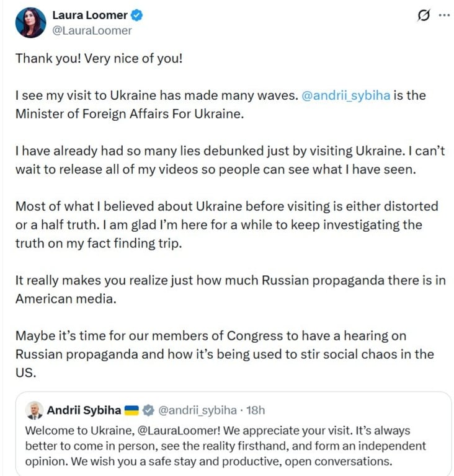Open the three-dot more options menu

tap(444, 15)
